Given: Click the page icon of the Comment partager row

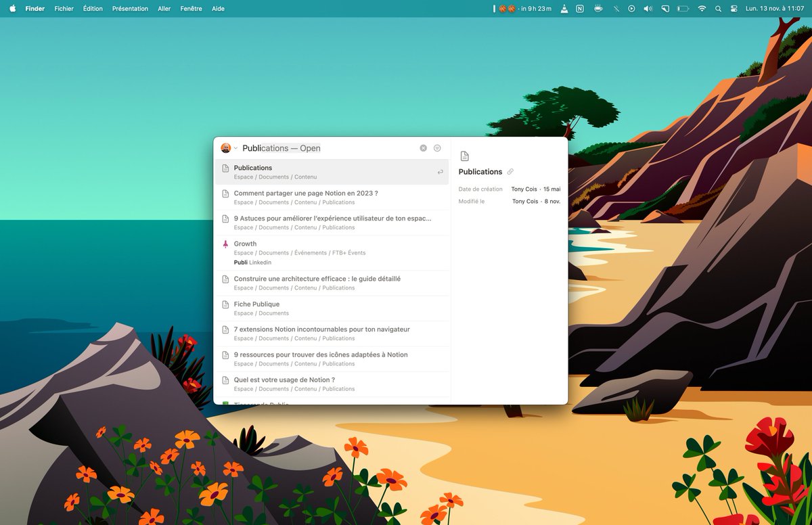Looking at the screenshot, I should tap(226, 193).
